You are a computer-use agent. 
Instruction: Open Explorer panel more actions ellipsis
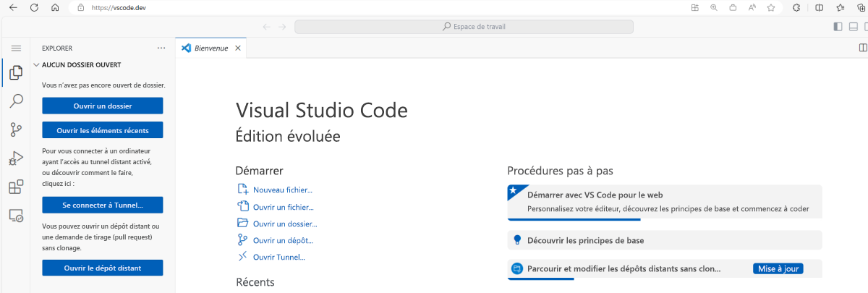[161, 48]
